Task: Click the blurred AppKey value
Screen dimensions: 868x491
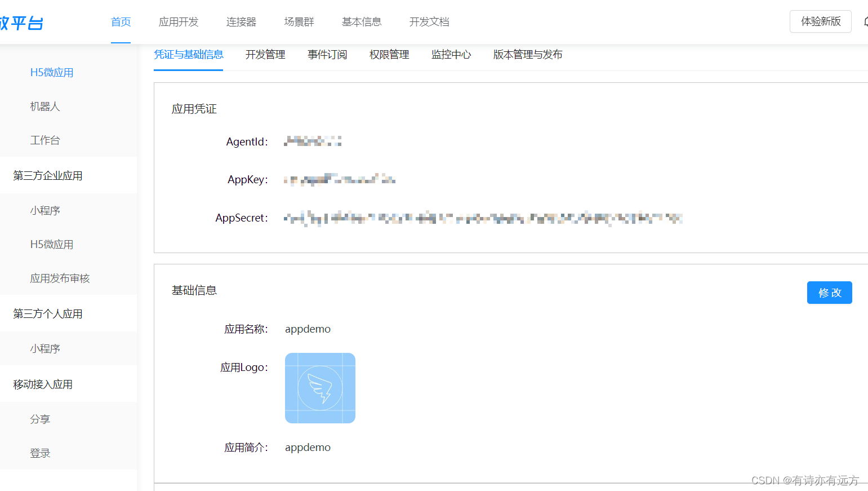Action: [340, 179]
